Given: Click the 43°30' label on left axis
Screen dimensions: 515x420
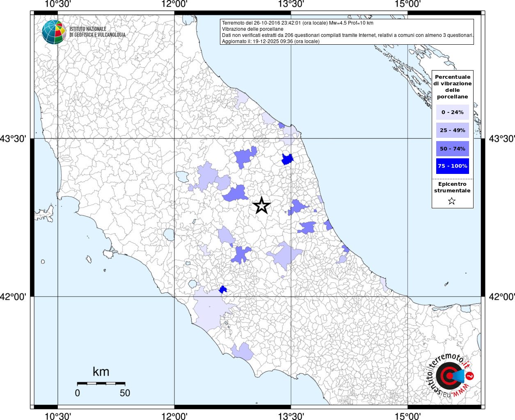Looking at the screenshot, I should (x=13, y=139).
